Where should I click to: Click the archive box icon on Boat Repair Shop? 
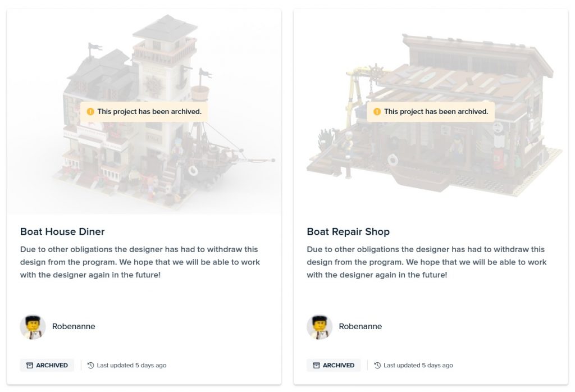317,365
